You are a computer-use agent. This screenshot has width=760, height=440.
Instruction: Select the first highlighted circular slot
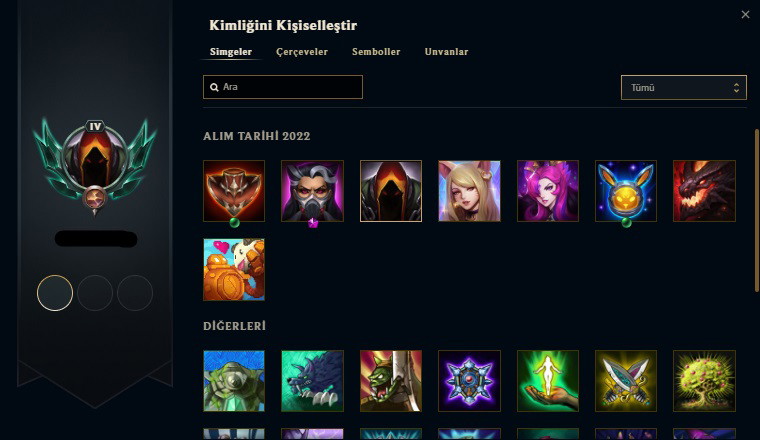[x=55, y=293]
